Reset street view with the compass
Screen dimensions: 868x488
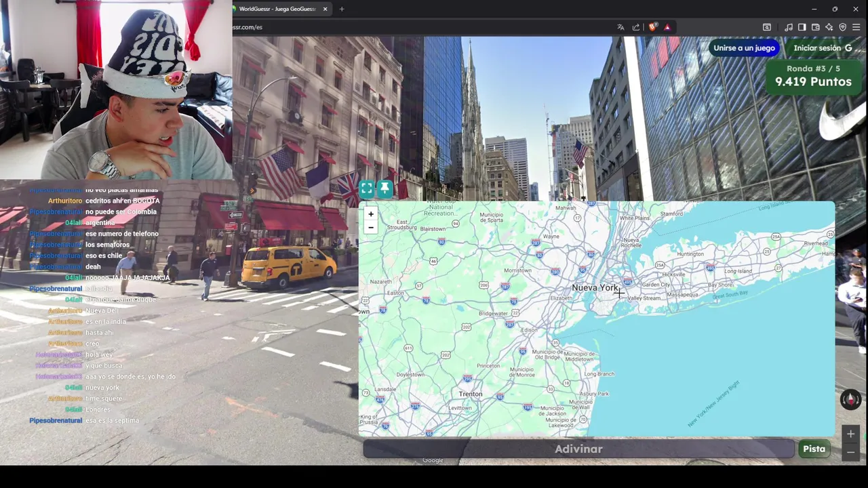(x=850, y=399)
